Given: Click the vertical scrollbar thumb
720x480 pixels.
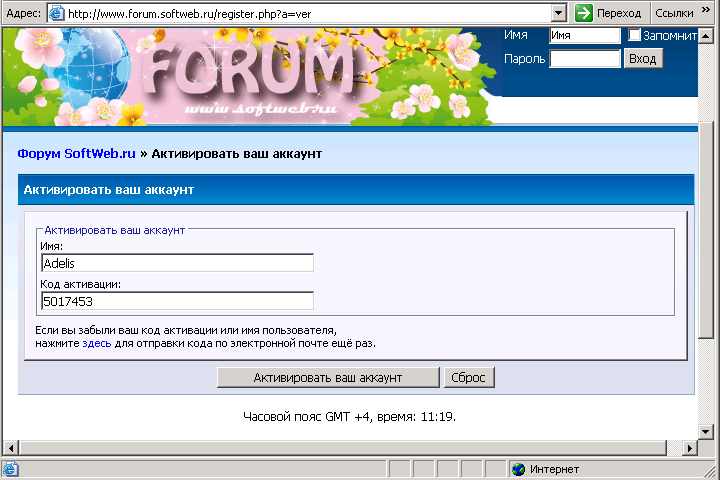Looking at the screenshot, I should click(x=706, y=230).
